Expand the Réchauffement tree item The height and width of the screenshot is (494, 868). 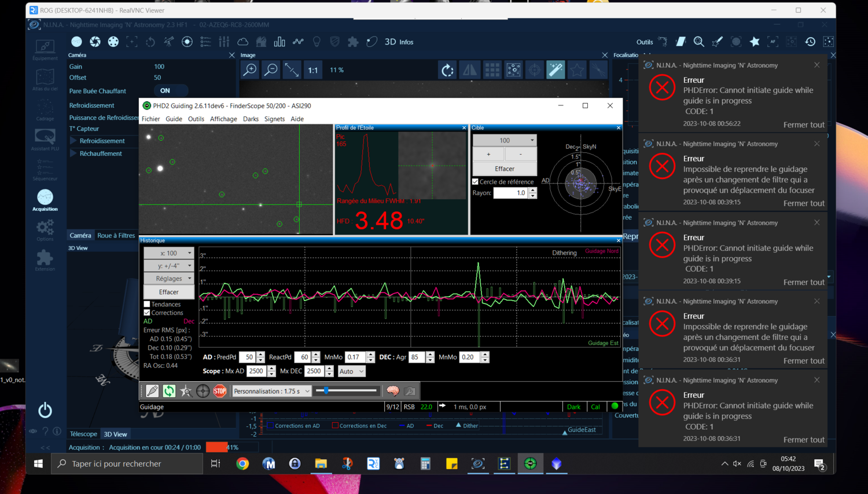coord(73,153)
